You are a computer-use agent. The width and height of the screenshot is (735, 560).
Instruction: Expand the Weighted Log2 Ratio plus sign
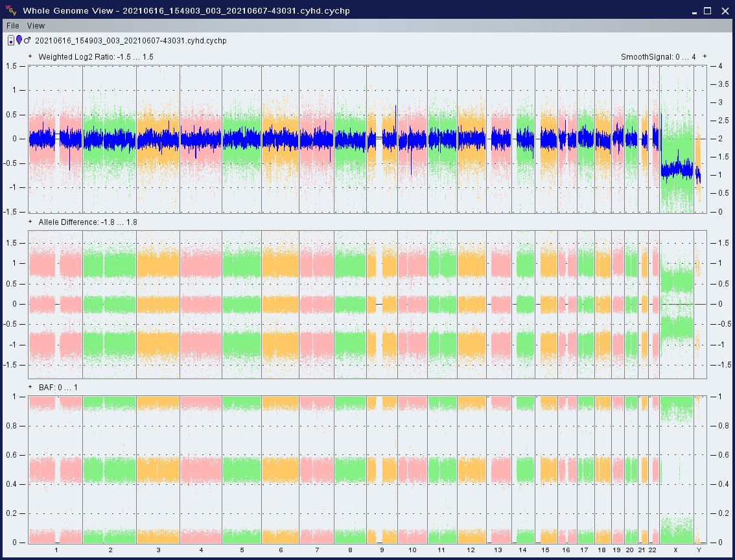click(x=30, y=56)
